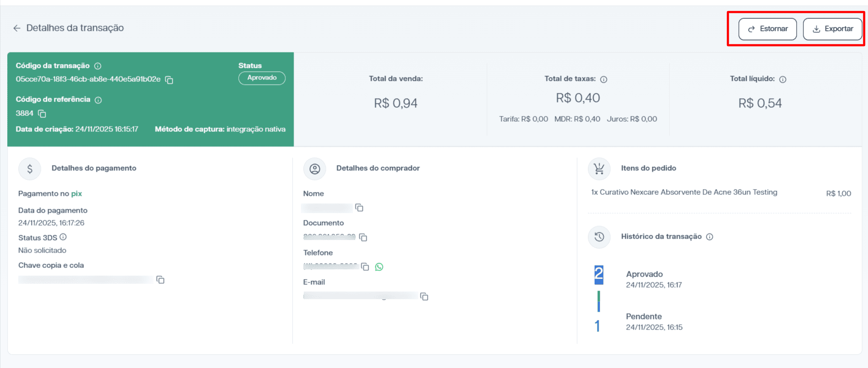Select the Pendente history entry
The height and width of the screenshot is (368, 868).
tap(654, 321)
